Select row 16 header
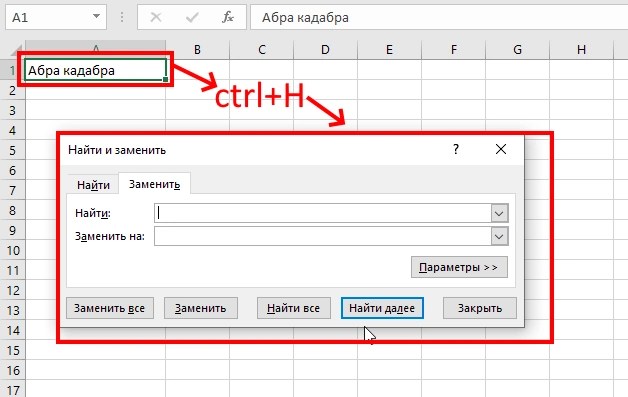The height and width of the screenshot is (397, 628). point(12,371)
